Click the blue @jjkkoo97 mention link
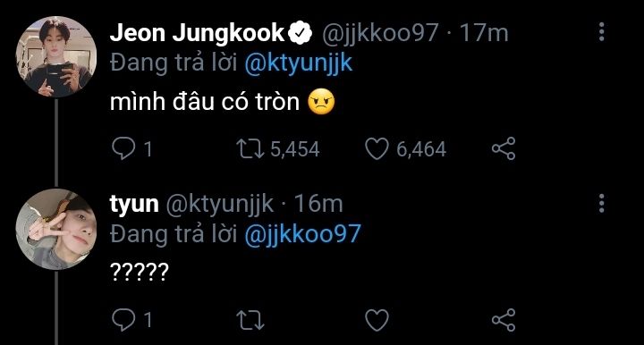This screenshot has width=644, height=345. 302,235
